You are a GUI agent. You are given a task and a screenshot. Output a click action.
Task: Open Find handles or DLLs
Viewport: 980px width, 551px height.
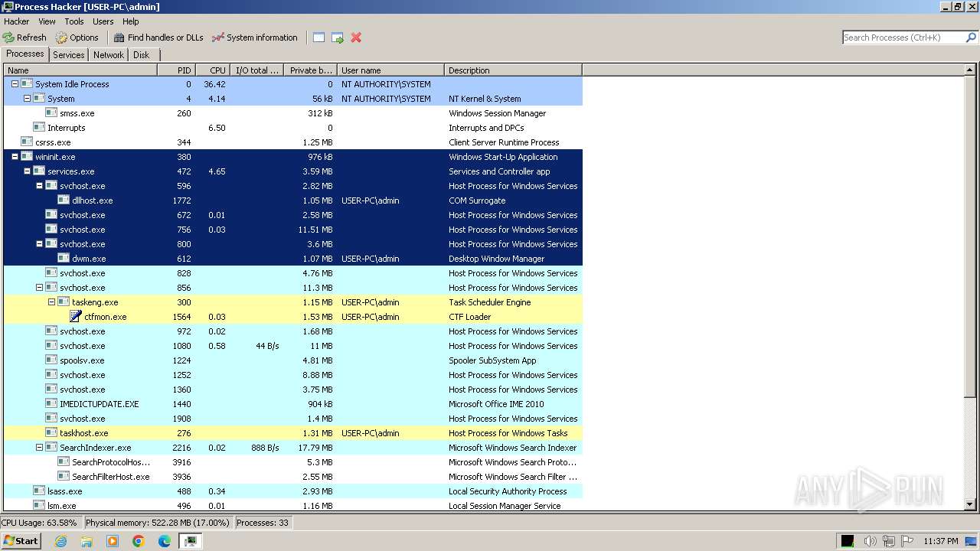[x=158, y=37]
